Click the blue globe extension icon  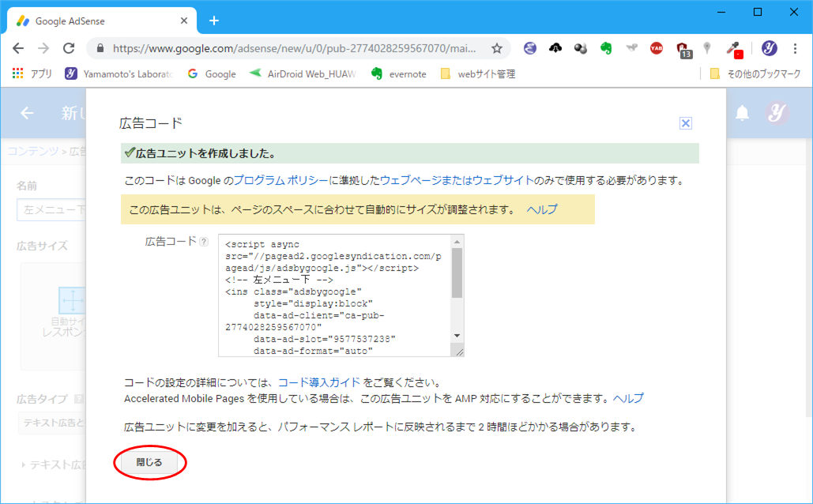click(530, 48)
